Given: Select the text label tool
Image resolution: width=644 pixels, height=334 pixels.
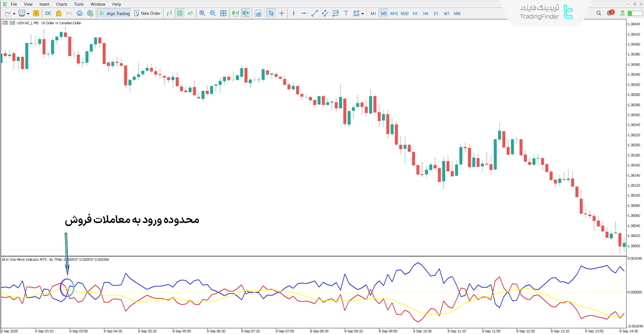Looking at the screenshot, I should pyautogui.click(x=346, y=13).
